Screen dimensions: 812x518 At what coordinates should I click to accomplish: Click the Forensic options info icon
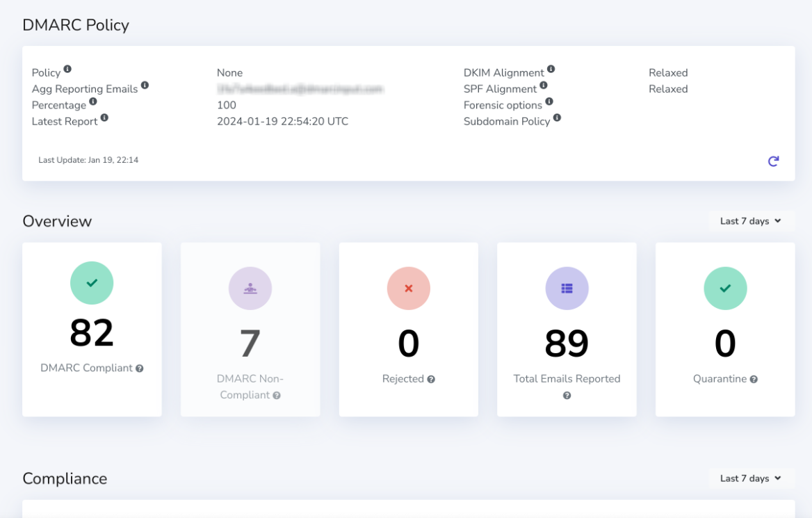549,102
